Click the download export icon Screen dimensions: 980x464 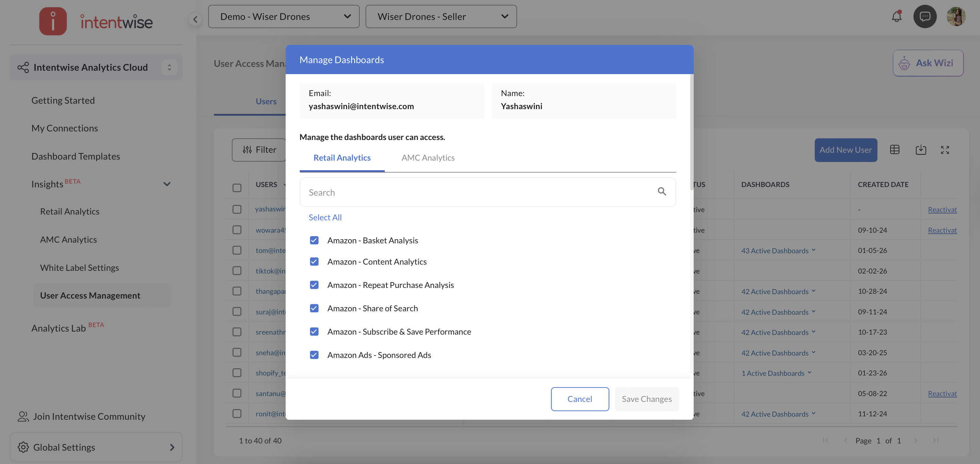tap(920, 150)
